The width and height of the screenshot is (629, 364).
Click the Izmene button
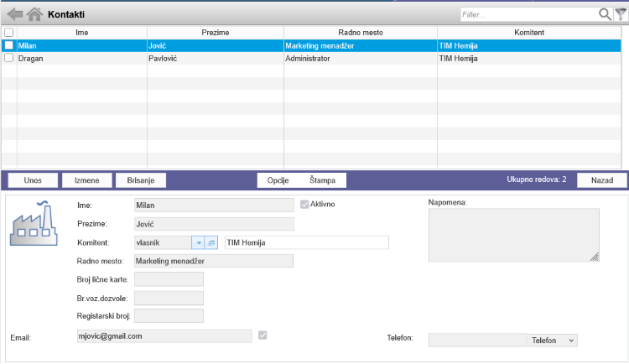(x=86, y=180)
